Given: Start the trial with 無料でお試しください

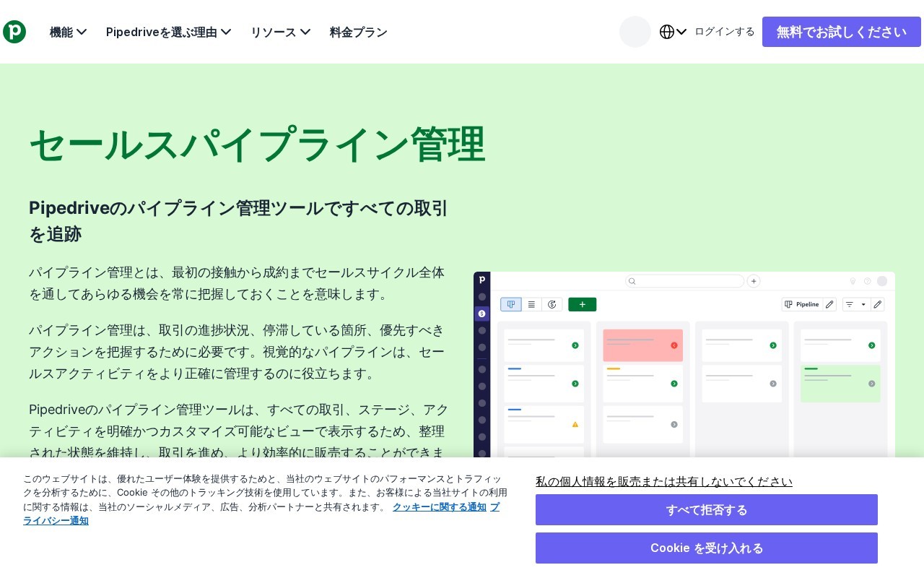Looking at the screenshot, I should tap(842, 32).
